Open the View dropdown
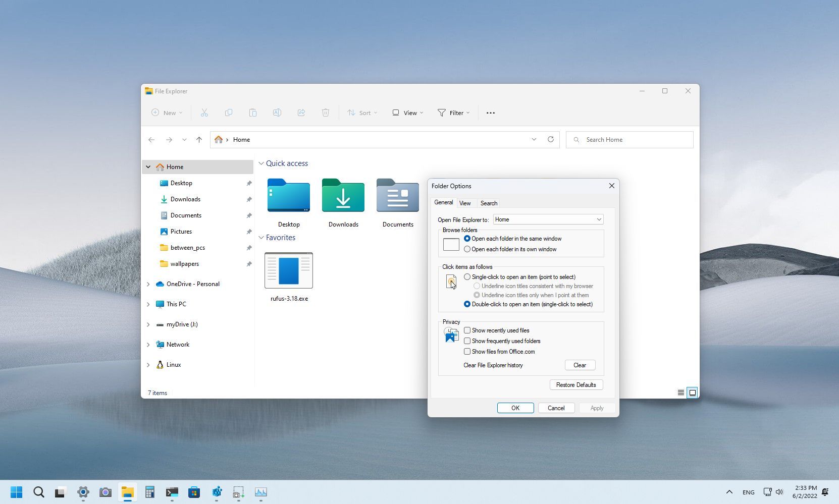Image resolution: width=839 pixels, height=504 pixels. click(x=408, y=113)
